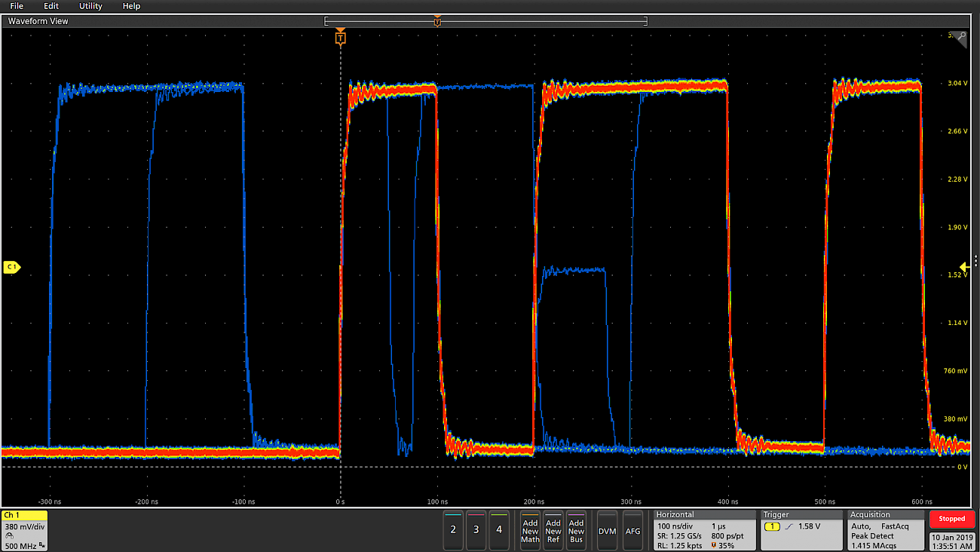Click the 300 ns time axis label
The height and width of the screenshot is (552, 980).
[x=631, y=501]
